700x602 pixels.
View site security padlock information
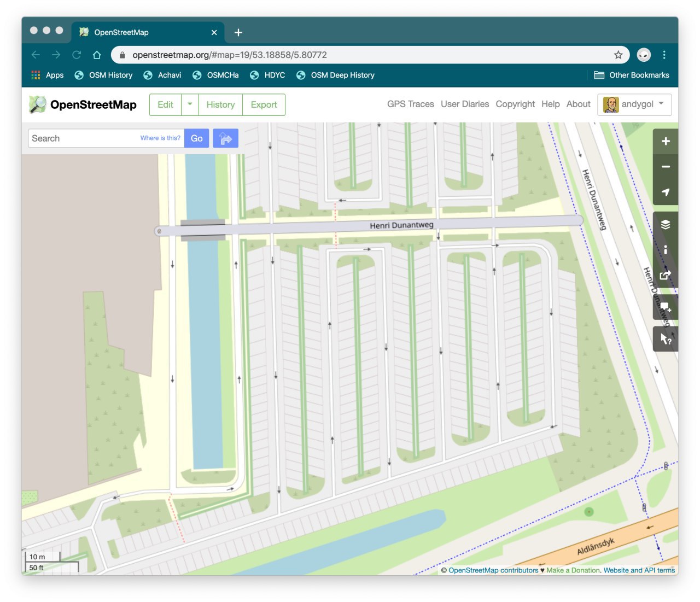[x=122, y=55]
